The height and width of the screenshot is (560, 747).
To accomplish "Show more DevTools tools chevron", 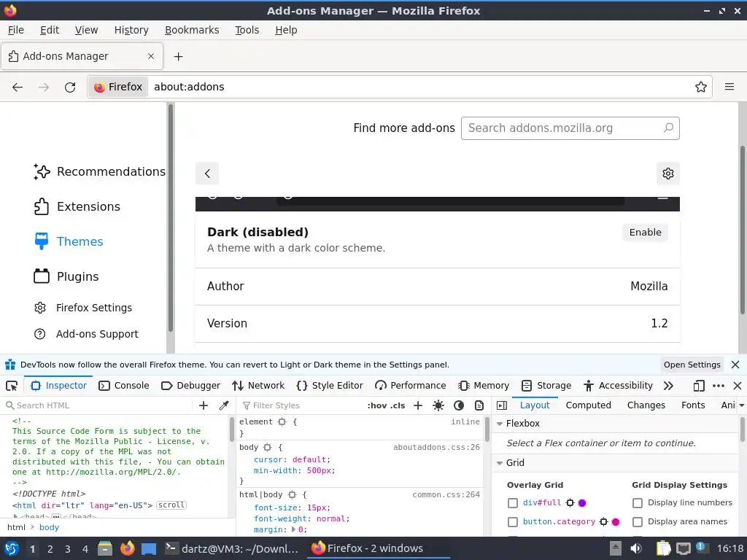I will coord(668,386).
